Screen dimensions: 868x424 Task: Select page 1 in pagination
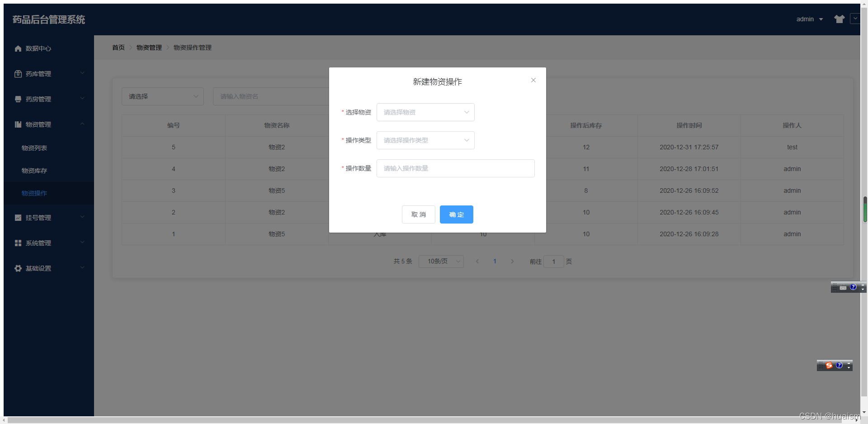[x=495, y=261]
